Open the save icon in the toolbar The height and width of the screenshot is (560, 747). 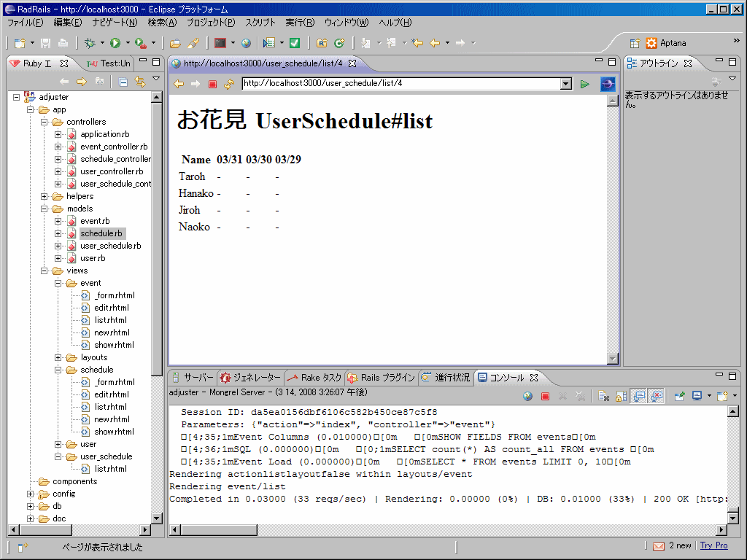(x=44, y=43)
